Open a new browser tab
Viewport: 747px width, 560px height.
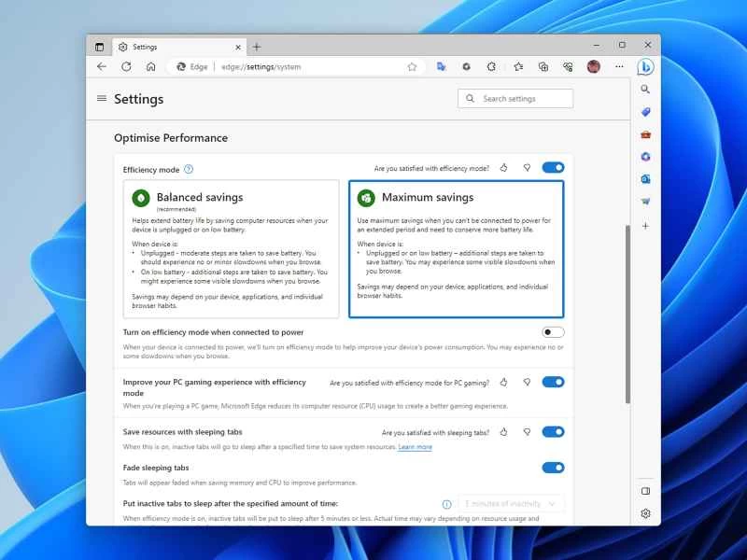click(256, 46)
